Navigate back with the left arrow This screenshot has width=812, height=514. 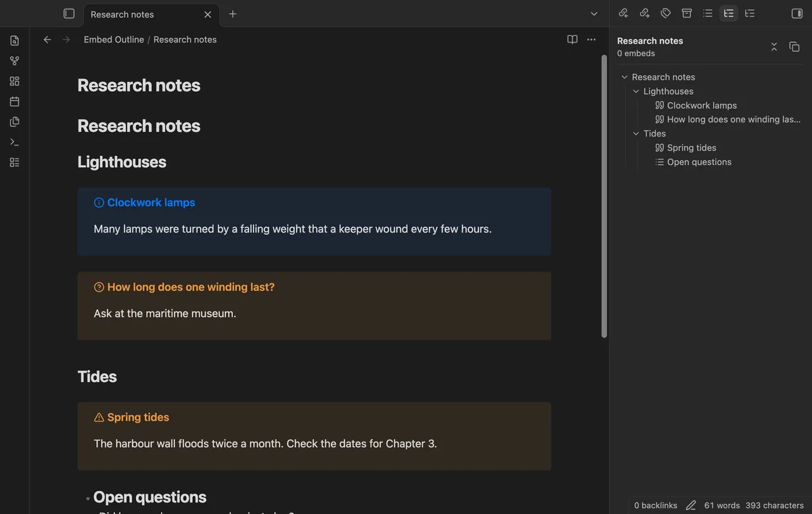(x=47, y=40)
